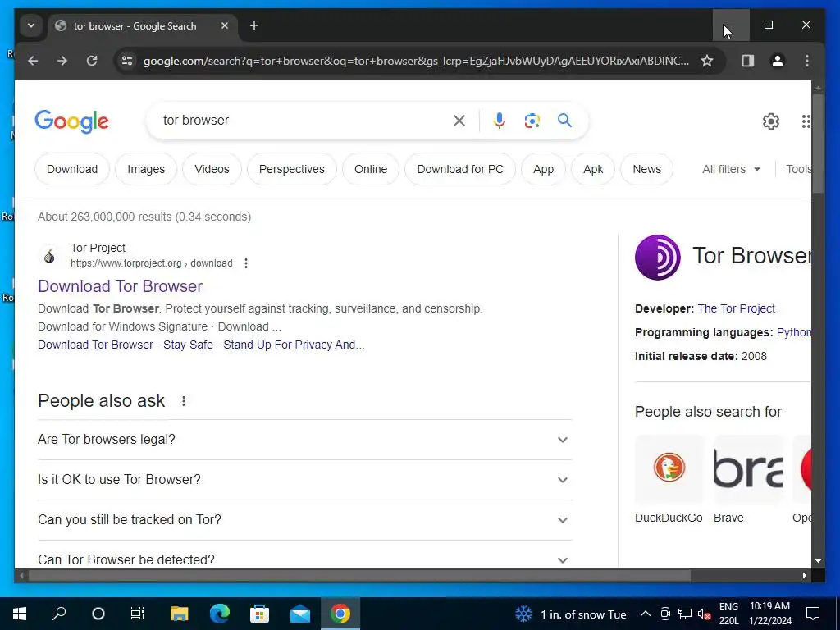
Task: Expand Is it OK to use Tor Browser
Action: coord(305,480)
